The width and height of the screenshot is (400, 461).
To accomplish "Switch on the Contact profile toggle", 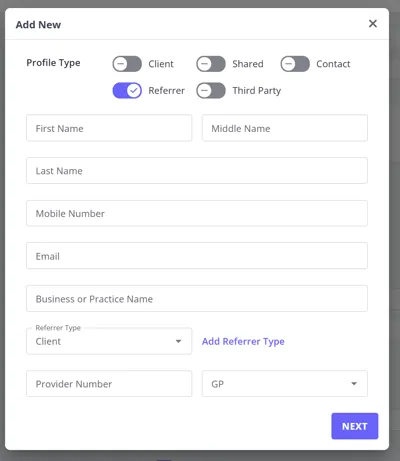I will 295,64.
